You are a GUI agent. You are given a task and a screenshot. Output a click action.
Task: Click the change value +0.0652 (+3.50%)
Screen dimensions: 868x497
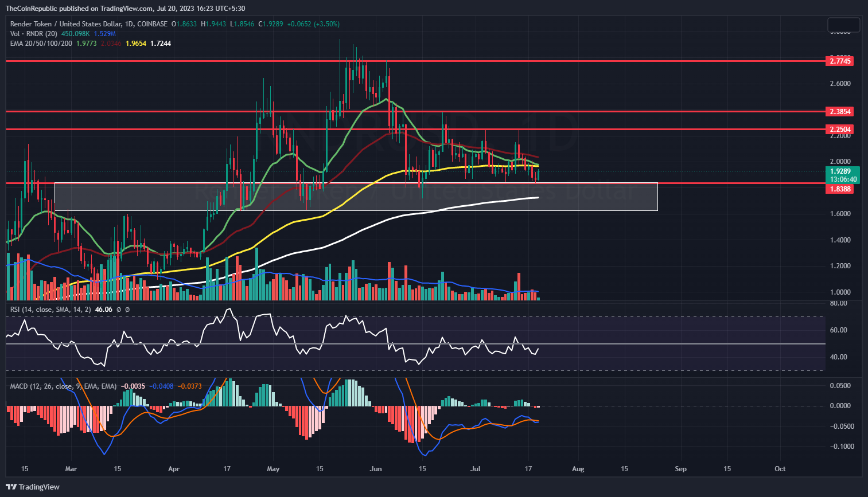(313, 24)
